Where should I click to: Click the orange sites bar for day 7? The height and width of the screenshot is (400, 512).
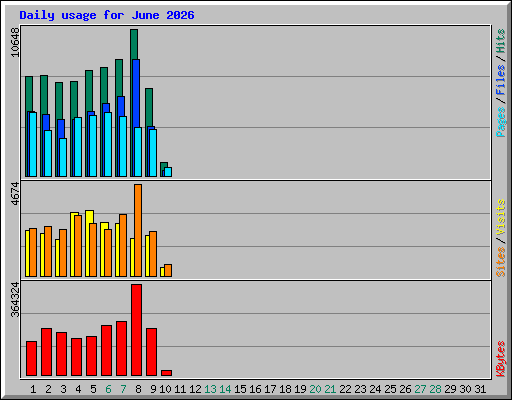tap(123, 245)
